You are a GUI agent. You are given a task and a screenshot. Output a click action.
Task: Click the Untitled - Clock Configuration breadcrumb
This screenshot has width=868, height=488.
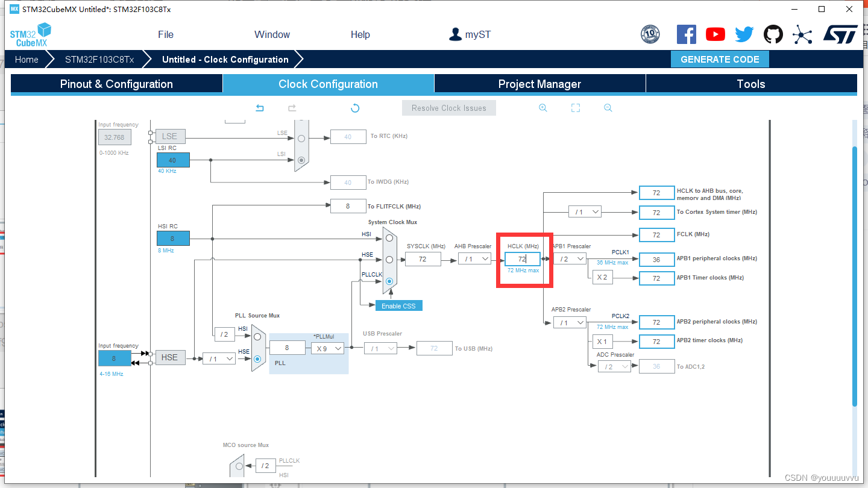(x=225, y=59)
